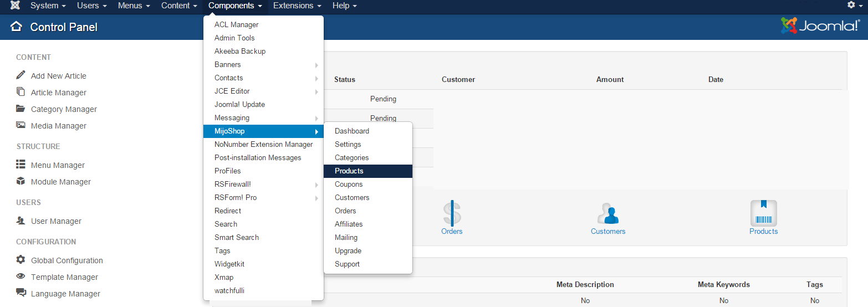Viewport: 868px width, 307px height.
Task: Expand the RSFirewall! submenu
Action: [263, 184]
